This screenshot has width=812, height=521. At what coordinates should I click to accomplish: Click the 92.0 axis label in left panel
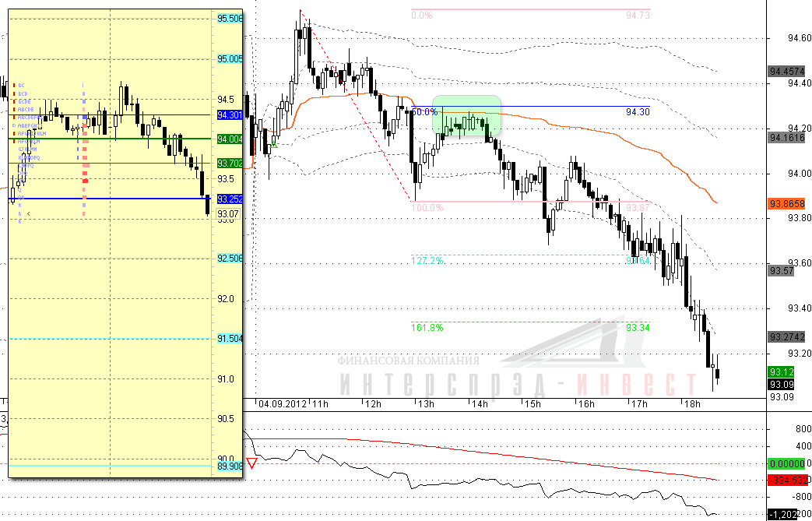click(x=226, y=299)
